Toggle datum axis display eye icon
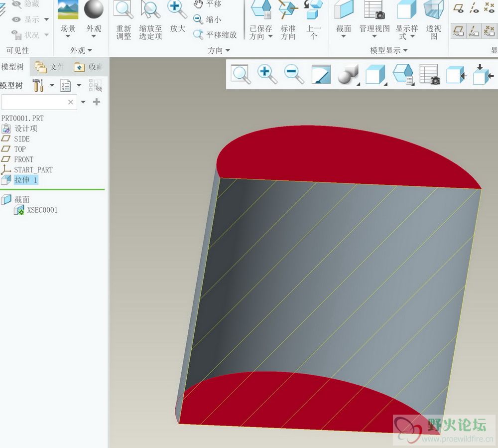Screen dimensions: 498x448 tap(474, 7)
